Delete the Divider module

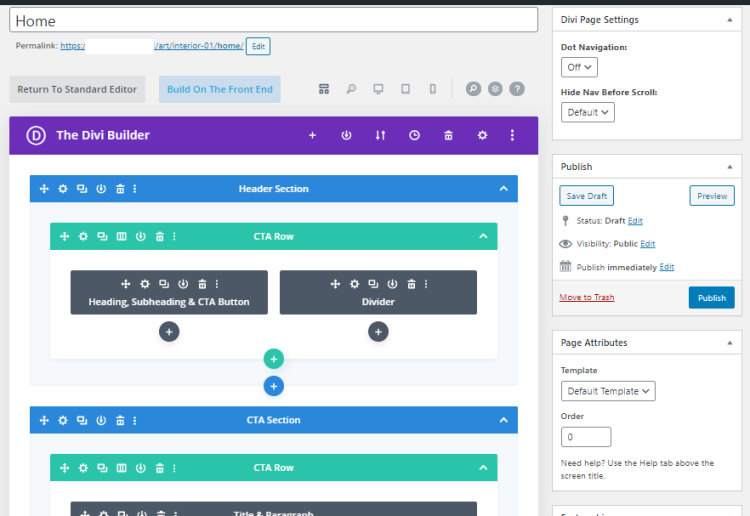(x=411, y=284)
